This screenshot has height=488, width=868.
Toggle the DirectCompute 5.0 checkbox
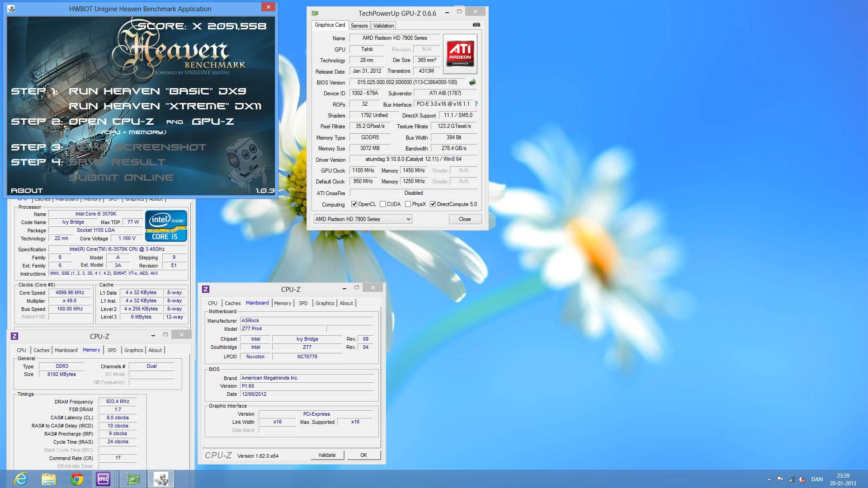tap(433, 204)
